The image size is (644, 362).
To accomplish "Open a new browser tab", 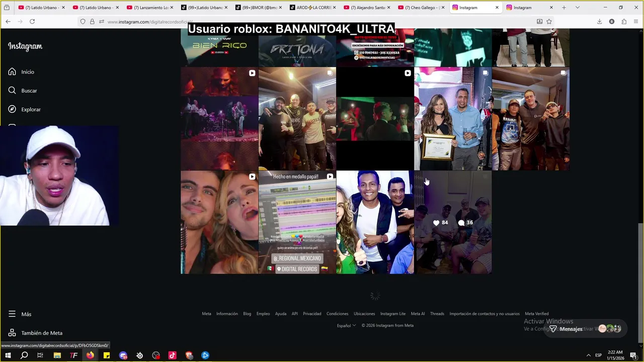I will tap(564, 8).
